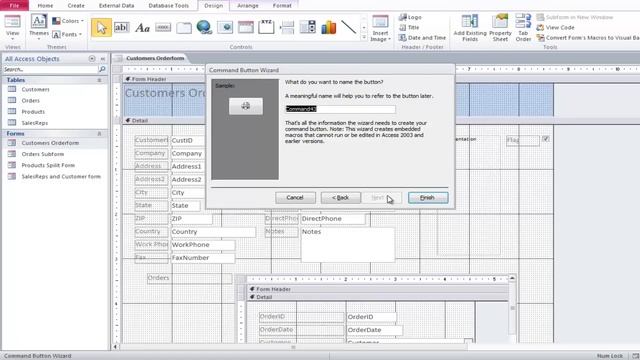Collapse the navigation pane shutter button
This screenshot has width=640, height=360.
pos(102,59)
